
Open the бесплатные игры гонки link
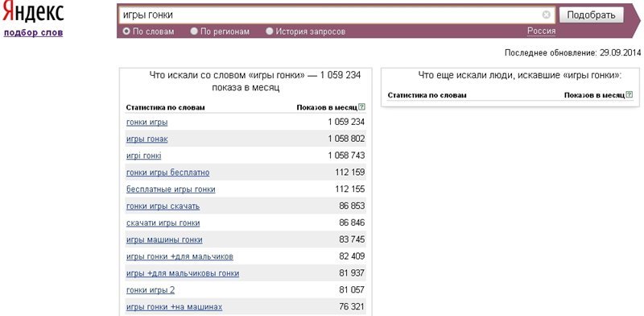171,189
